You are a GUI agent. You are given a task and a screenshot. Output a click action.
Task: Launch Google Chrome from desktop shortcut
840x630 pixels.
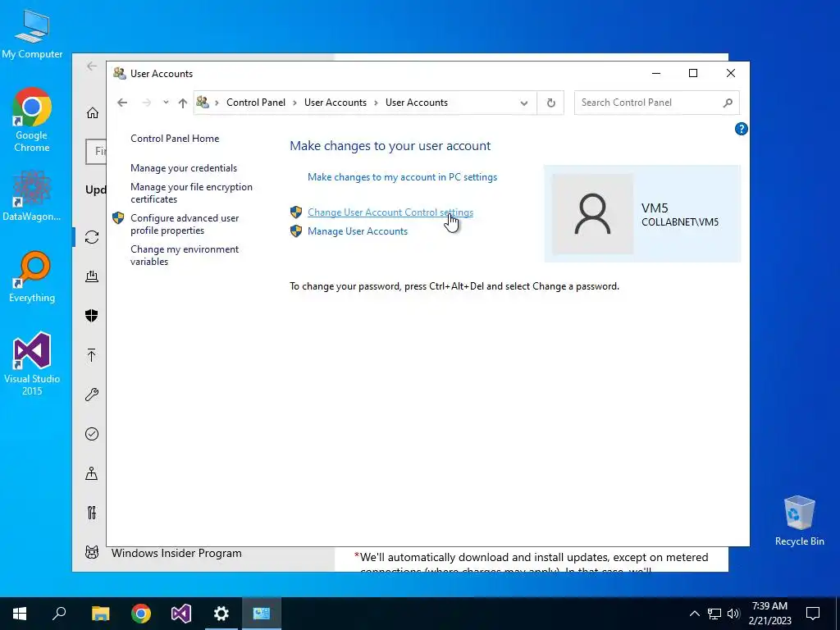click(x=32, y=120)
